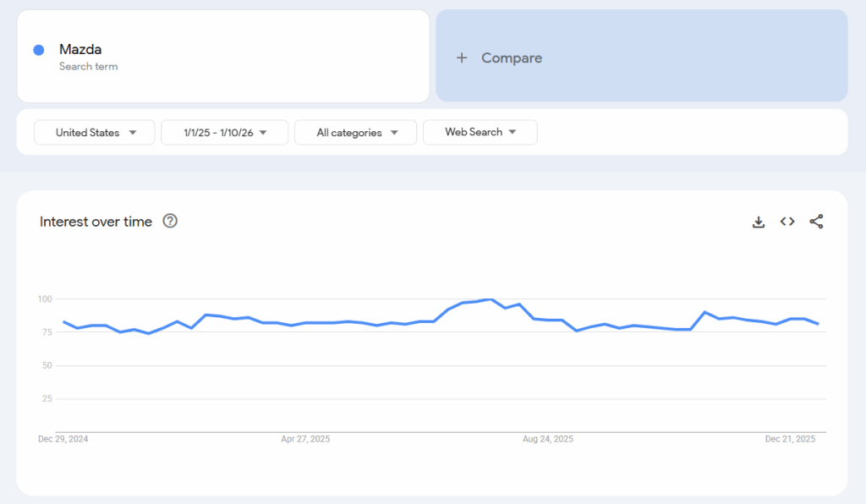Image resolution: width=866 pixels, height=504 pixels.
Task: Open the United States region dropdown
Action: pos(94,132)
